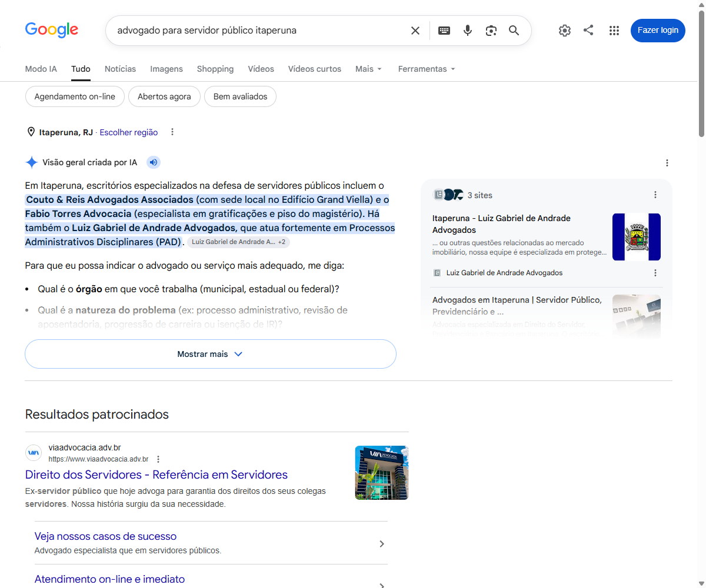Click Escolher região link

pyautogui.click(x=129, y=132)
